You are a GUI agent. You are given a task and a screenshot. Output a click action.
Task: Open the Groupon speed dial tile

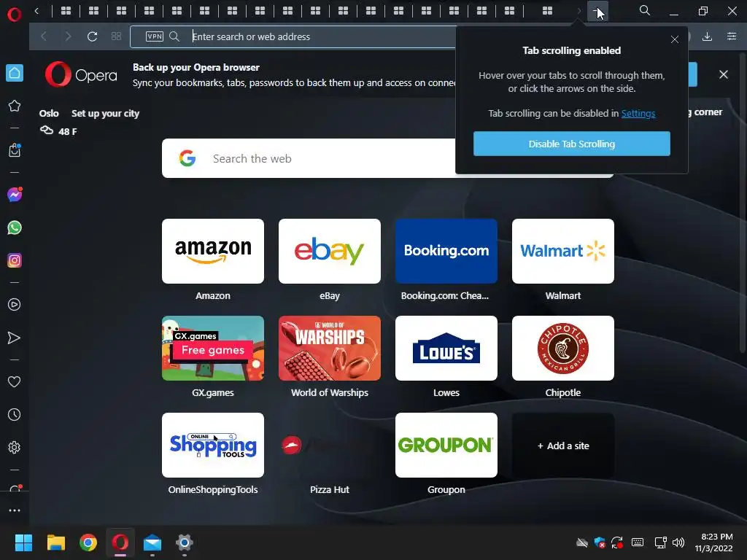point(446,446)
